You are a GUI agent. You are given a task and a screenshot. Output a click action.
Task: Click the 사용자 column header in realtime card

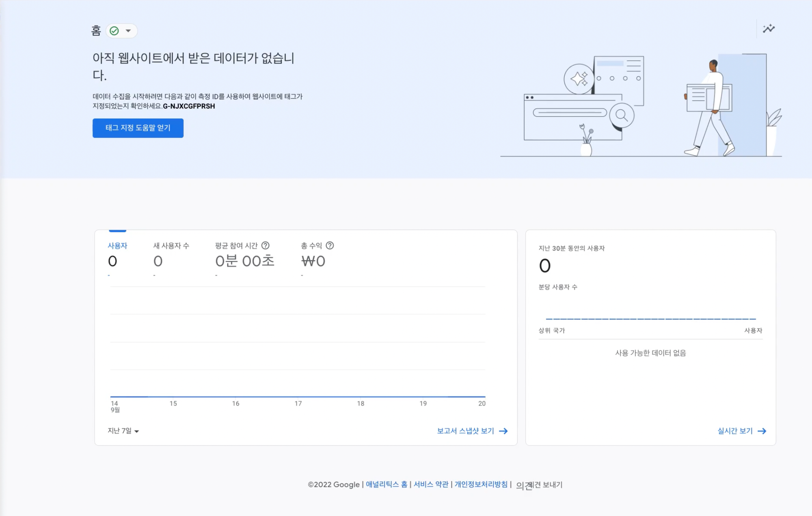[x=753, y=331]
